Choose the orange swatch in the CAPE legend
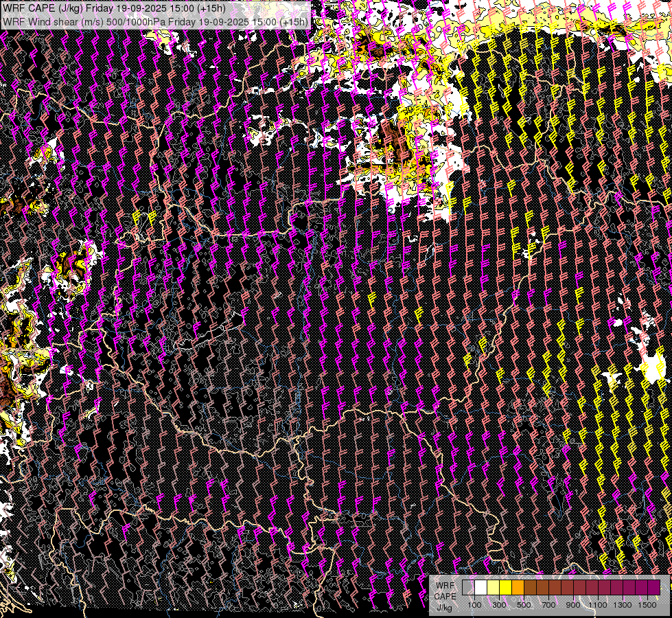The height and width of the screenshot is (618, 672). tap(518, 588)
